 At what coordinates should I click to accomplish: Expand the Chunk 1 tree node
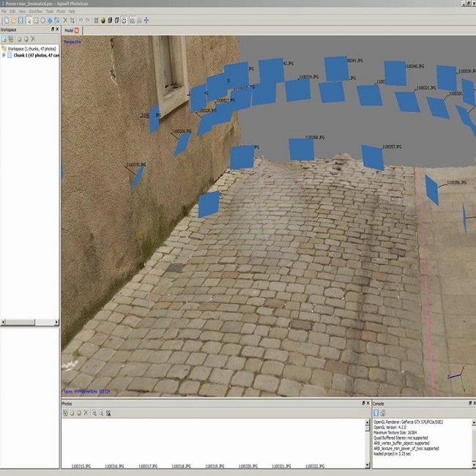[x=4, y=54]
